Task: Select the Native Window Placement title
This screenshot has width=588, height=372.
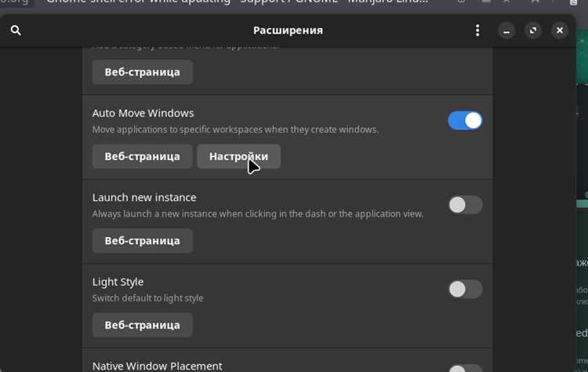Action: click(x=157, y=366)
